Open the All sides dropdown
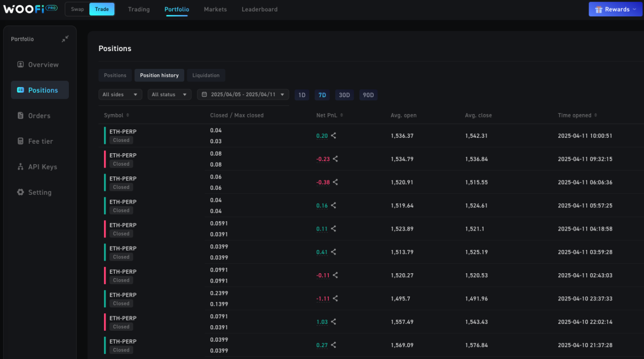This screenshot has width=644, height=359. click(x=120, y=94)
